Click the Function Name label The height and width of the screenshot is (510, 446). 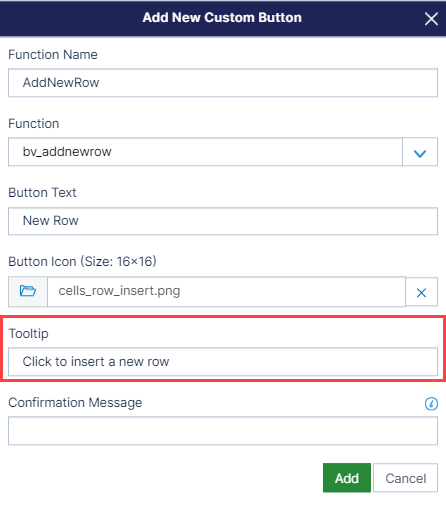coord(53,54)
